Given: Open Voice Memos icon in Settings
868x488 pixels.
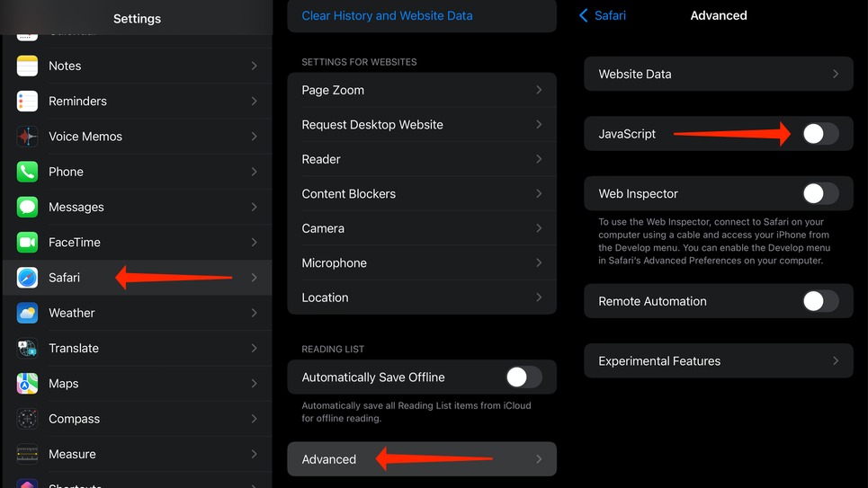Looking at the screenshot, I should (27, 137).
